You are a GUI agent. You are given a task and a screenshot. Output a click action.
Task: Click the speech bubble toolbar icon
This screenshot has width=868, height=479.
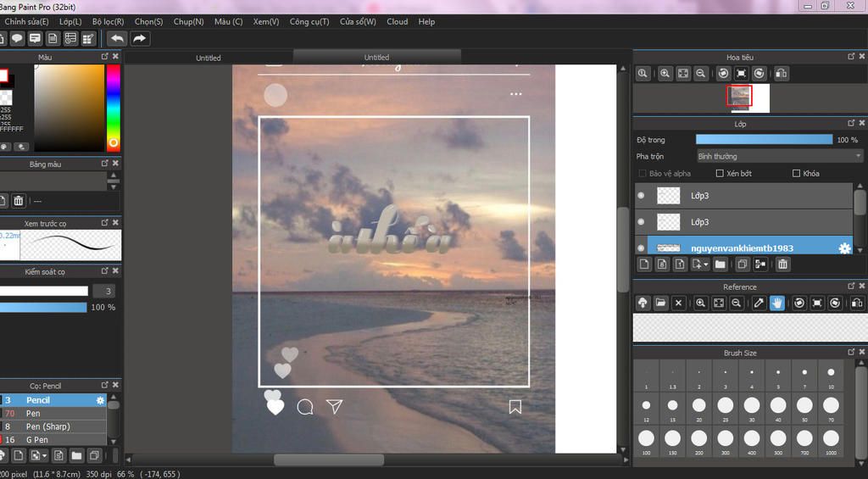pos(17,38)
